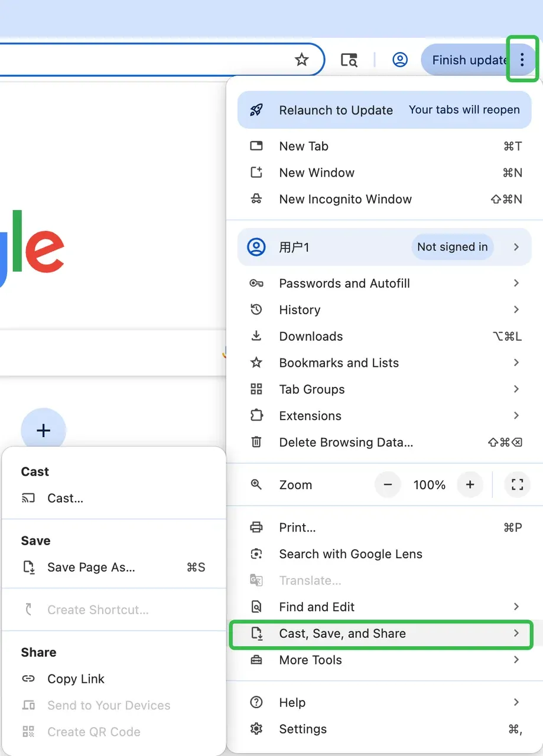Expand Find and Edit submenu chevron
The image size is (543, 756).
[516, 607]
